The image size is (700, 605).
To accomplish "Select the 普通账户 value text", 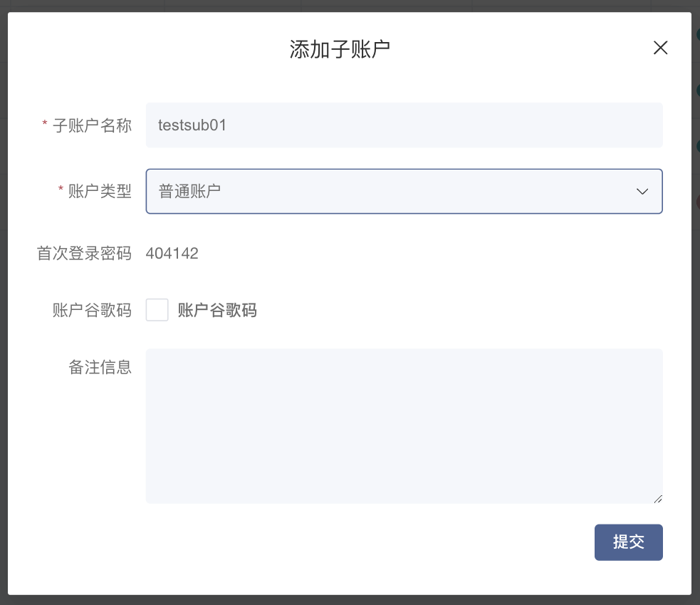I will (189, 191).
